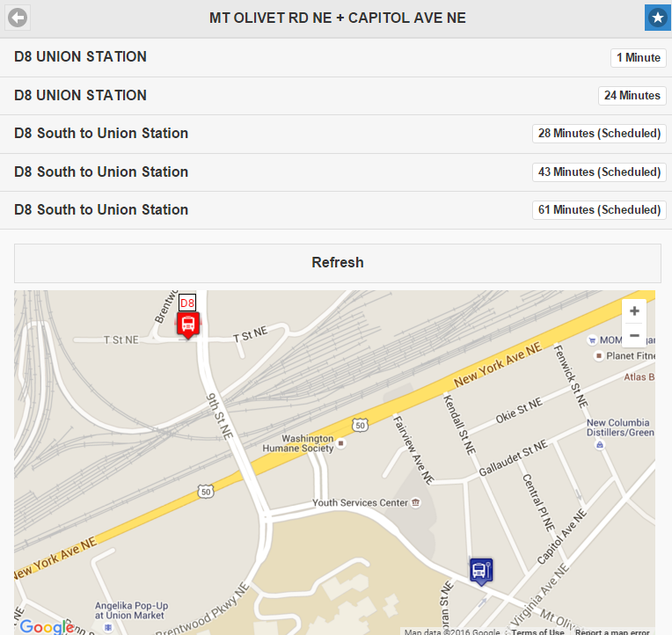This screenshot has height=635, width=672.
Task: Click the Kendall St NE street label
Action: coord(459,425)
